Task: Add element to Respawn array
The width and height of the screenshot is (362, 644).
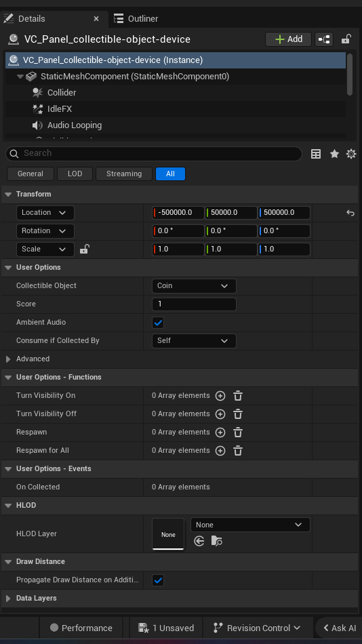Action: point(220,432)
